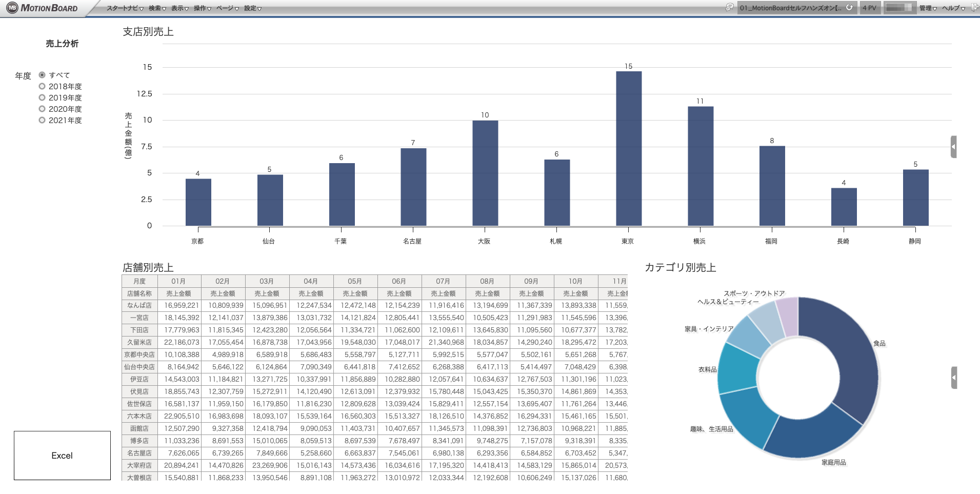The height and width of the screenshot is (494, 980).
Task: Open the chat comments icon
Action: [x=729, y=7]
